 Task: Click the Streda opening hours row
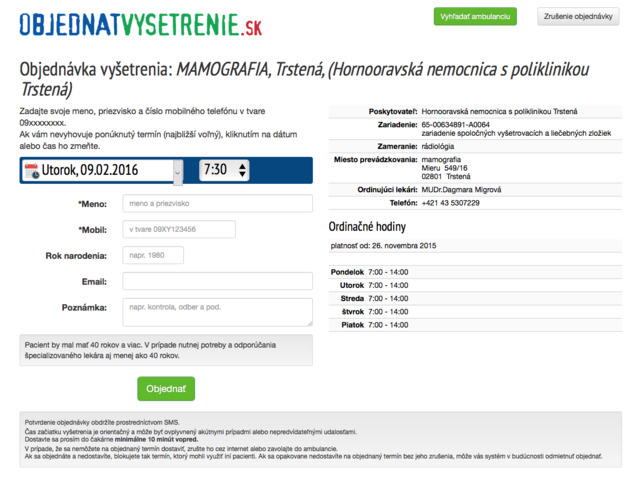click(475, 298)
